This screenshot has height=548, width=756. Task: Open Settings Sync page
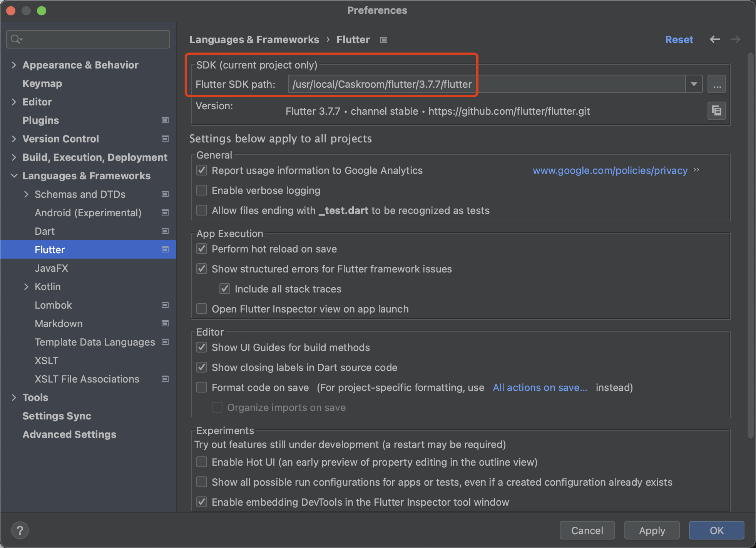pos(57,416)
